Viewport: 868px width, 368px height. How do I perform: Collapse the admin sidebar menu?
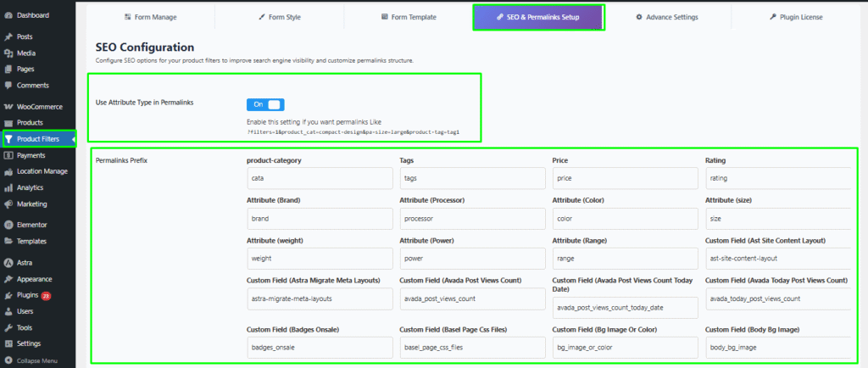8,360
